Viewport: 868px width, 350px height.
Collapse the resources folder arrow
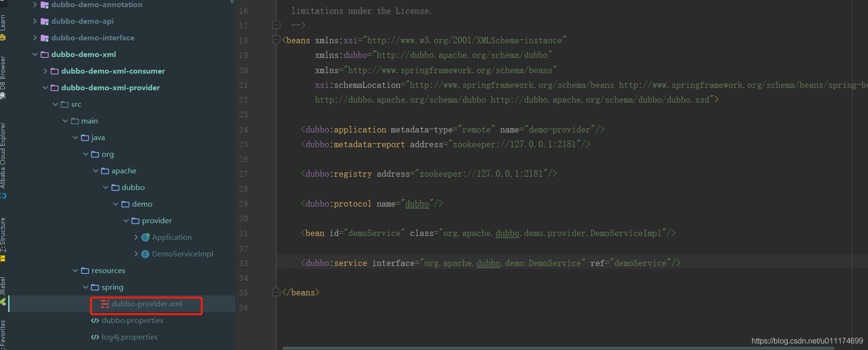75,271
